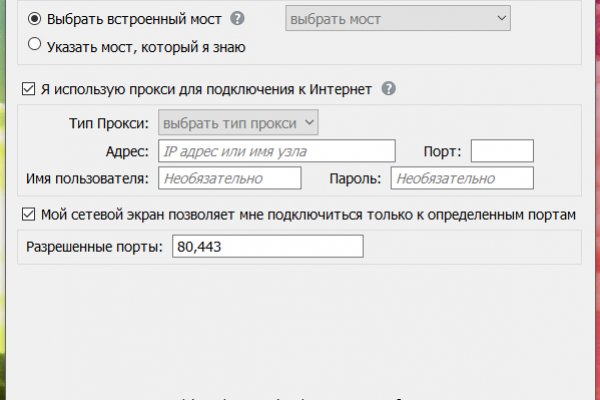The height and width of the screenshot is (400, 600).
Task: Select 'Выбрать встроенный мост' radio button
Action: coord(35,19)
